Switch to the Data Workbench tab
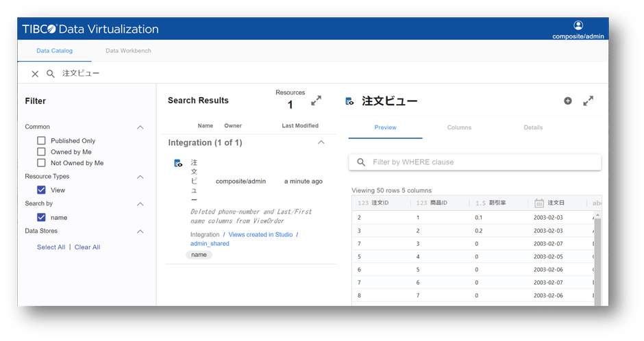Image resolution: width=644 pixels, height=341 pixels. 128,51
